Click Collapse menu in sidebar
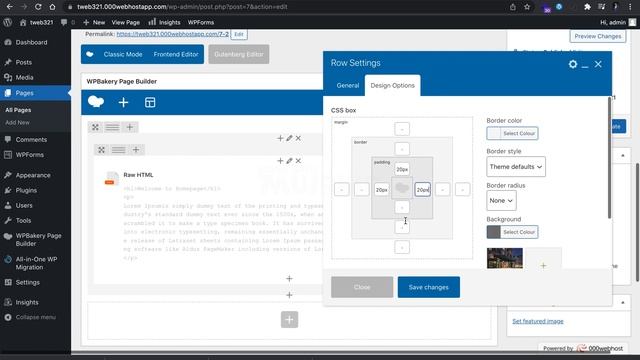Viewport: 640px width, 360px height. coord(36,317)
